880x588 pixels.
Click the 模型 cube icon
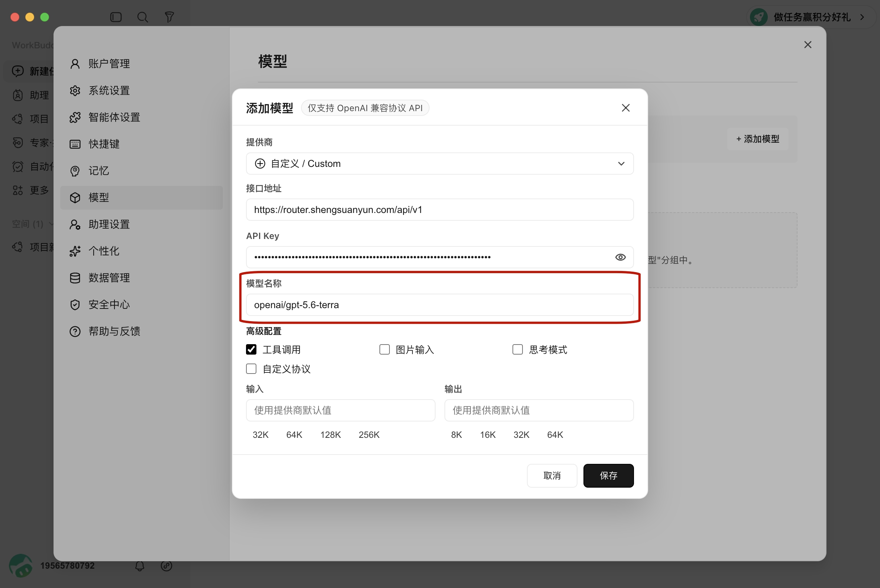tap(75, 198)
